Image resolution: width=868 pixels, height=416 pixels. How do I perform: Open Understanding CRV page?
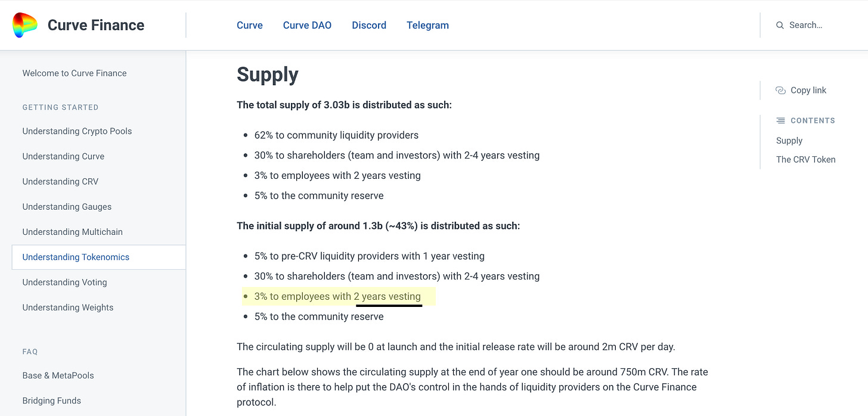tap(60, 182)
